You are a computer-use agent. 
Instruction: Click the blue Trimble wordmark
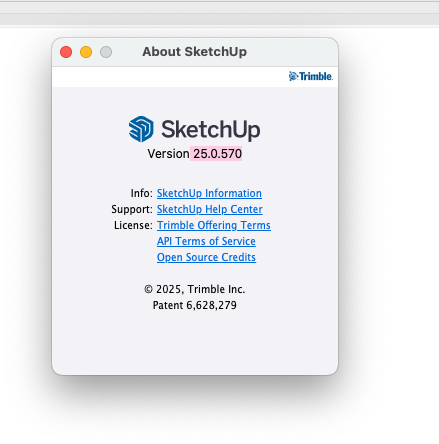316,76
